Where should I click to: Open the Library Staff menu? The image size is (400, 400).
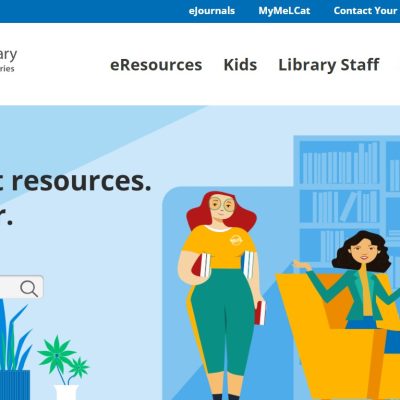point(329,65)
